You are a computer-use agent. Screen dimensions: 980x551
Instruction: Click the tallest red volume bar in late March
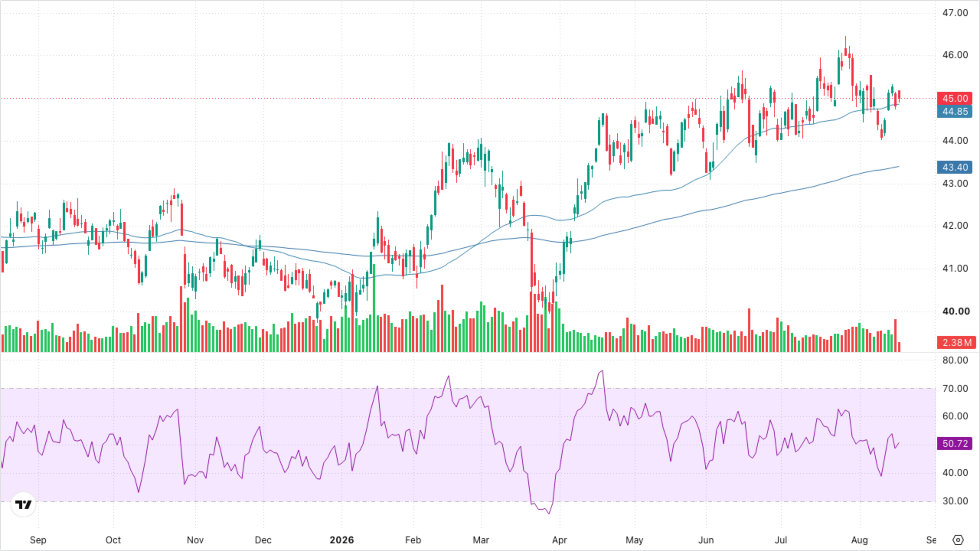[532, 321]
